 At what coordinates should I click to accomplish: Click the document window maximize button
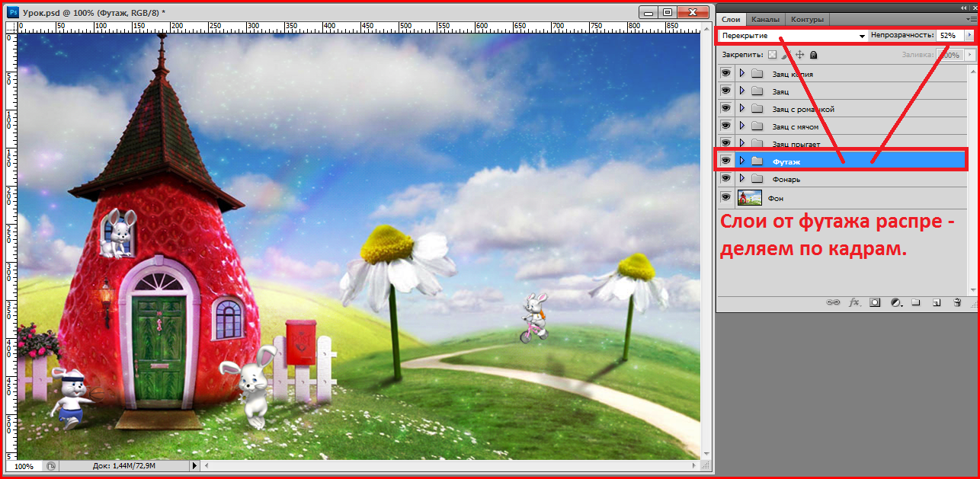pyautogui.click(x=668, y=11)
